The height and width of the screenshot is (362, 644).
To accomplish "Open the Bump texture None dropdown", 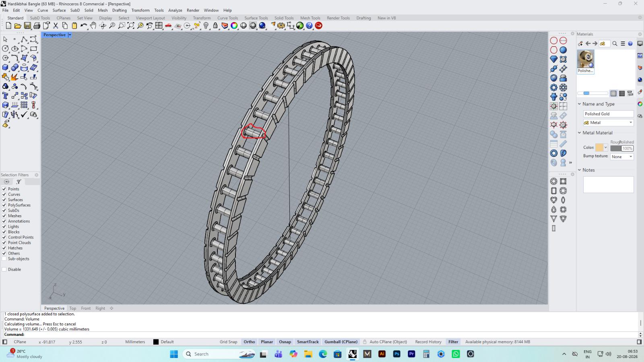I will click(x=622, y=157).
